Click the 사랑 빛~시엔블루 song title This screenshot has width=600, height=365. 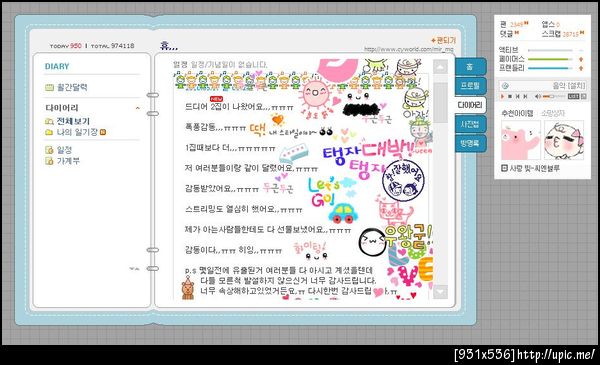pos(535,168)
